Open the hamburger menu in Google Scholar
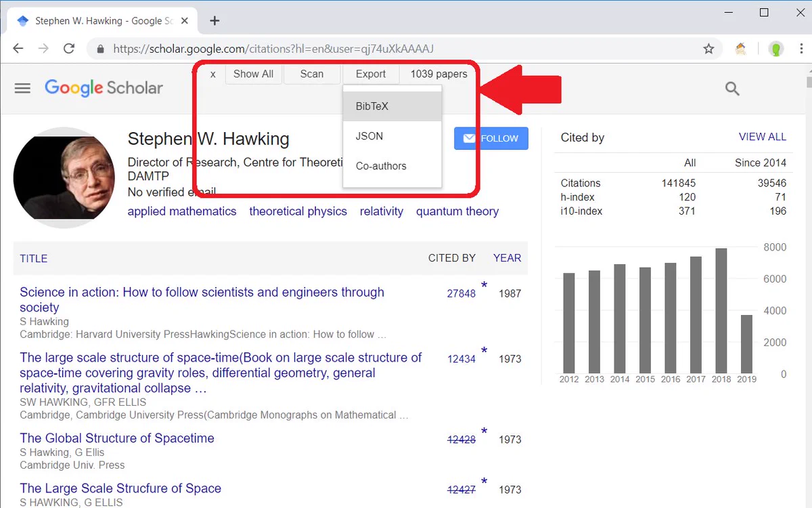This screenshot has height=508, width=812. tap(22, 88)
